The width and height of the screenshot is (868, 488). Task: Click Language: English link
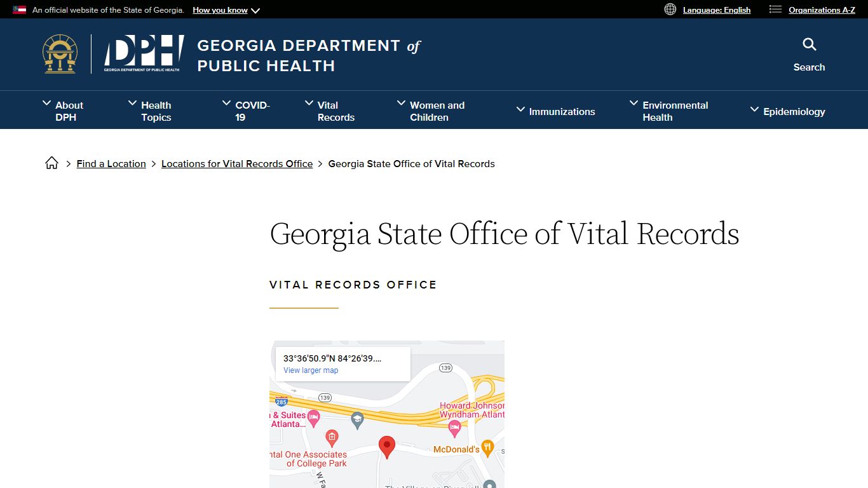pyautogui.click(x=717, y=10)
